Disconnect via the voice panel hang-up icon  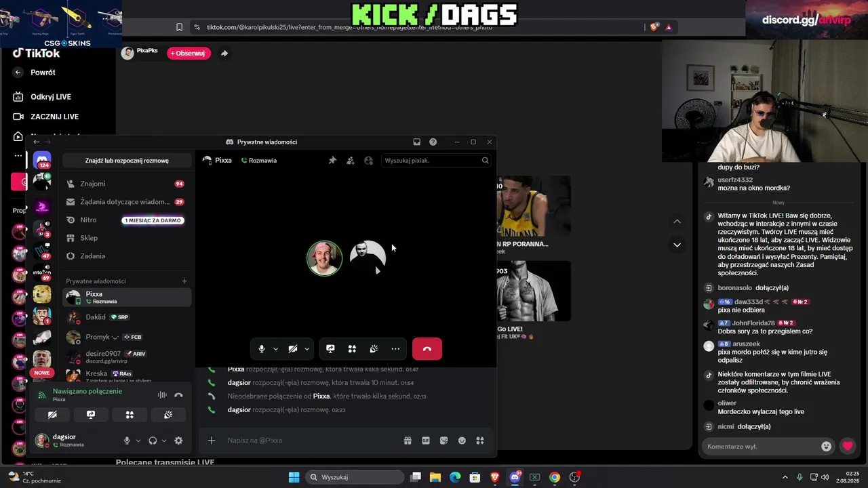point(178,395)
